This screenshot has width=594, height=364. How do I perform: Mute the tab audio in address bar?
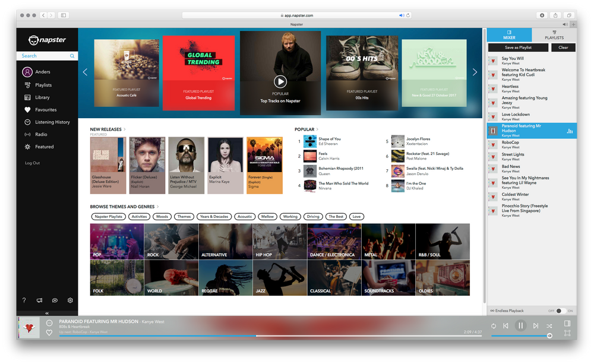click(x=402, y=15)
